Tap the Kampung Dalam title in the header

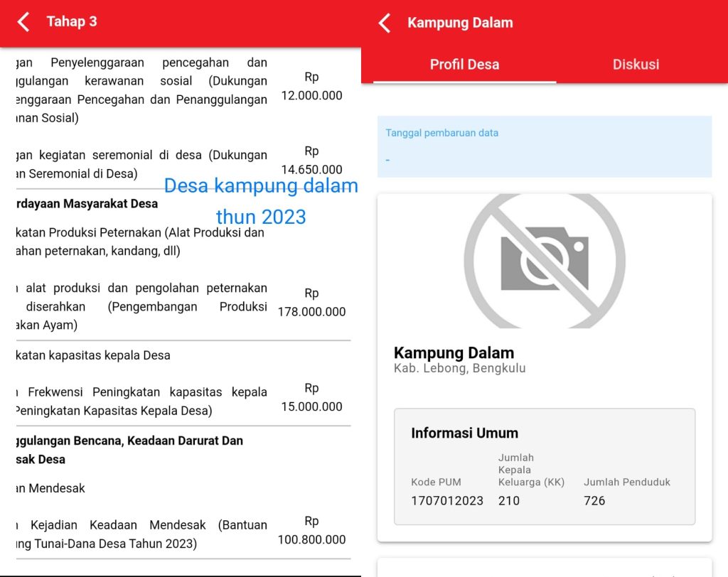(460, 23)
